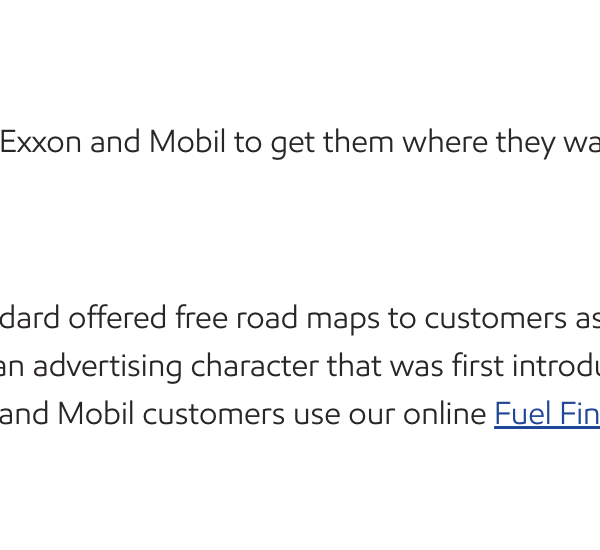The width and height of the screenshot is (600, 550).
Task: Click the word 'character' in the paragraph
Action: click(254, 366)
